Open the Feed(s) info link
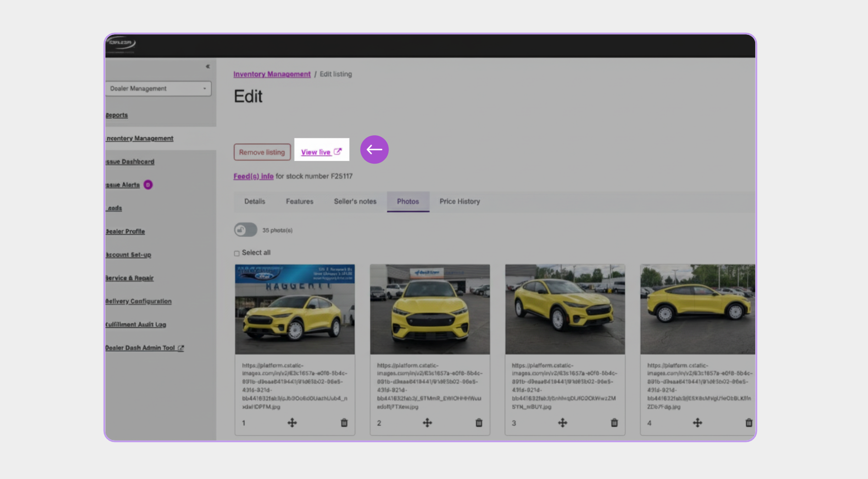 tap(253, 176)
